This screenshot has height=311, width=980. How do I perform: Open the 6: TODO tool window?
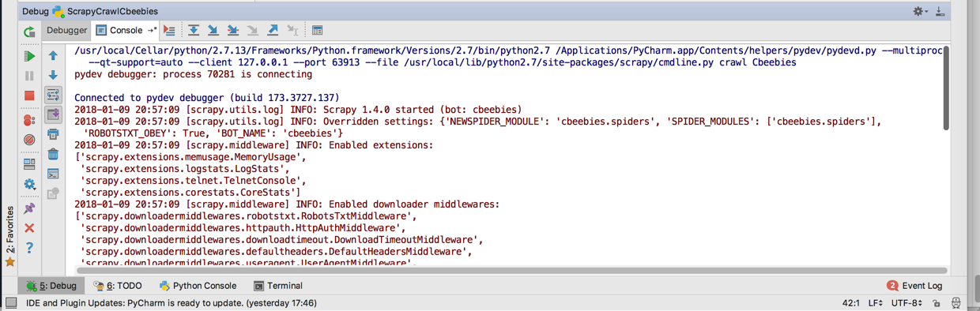point(118,286)
